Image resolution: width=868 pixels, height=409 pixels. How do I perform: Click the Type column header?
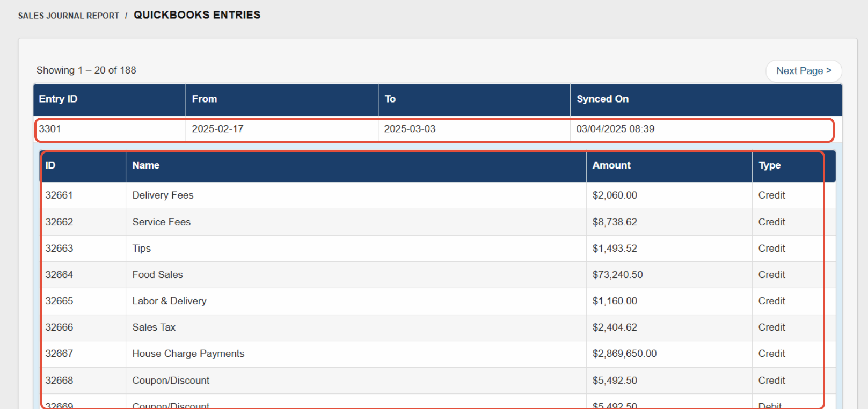pyautogui.click(x=793, y=166)
